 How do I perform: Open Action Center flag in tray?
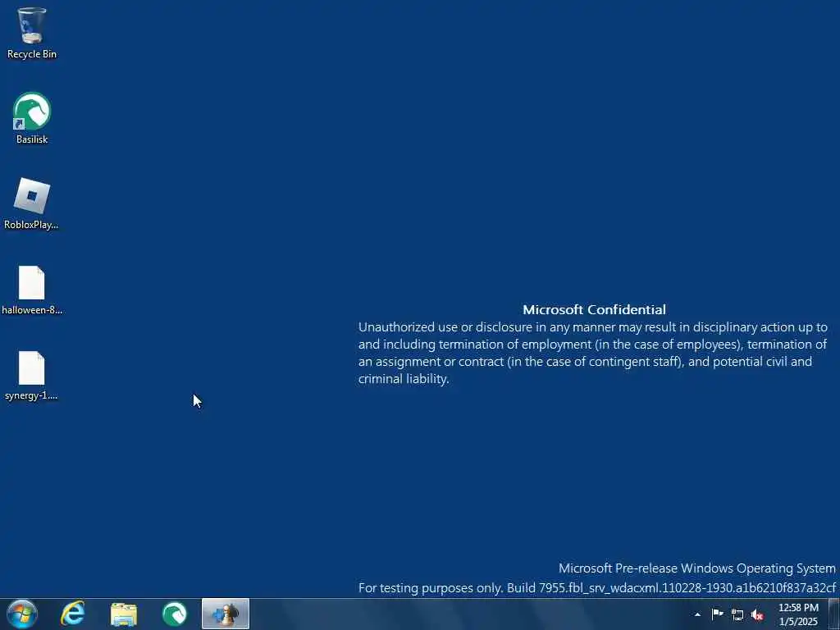point(717,614)
